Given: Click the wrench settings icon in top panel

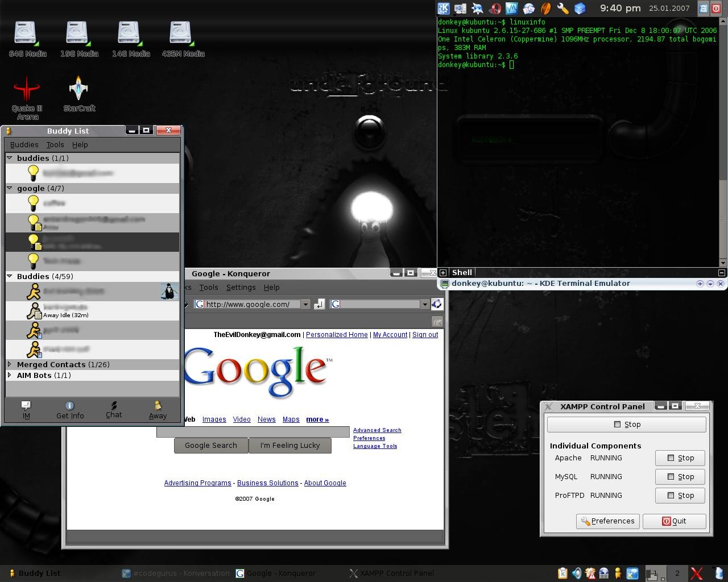Looking at the screenshot, I should [563, 8].
